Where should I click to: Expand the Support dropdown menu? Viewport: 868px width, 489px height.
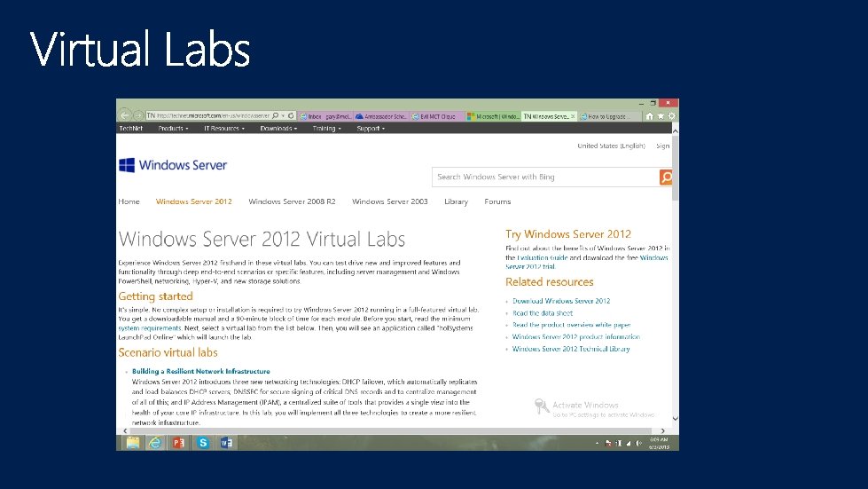coord(371,129)
